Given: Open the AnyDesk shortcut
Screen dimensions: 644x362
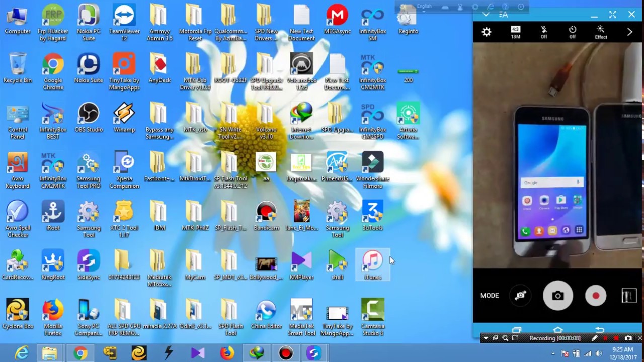Looking at the screenshot, I should click(x=159, y=68).
